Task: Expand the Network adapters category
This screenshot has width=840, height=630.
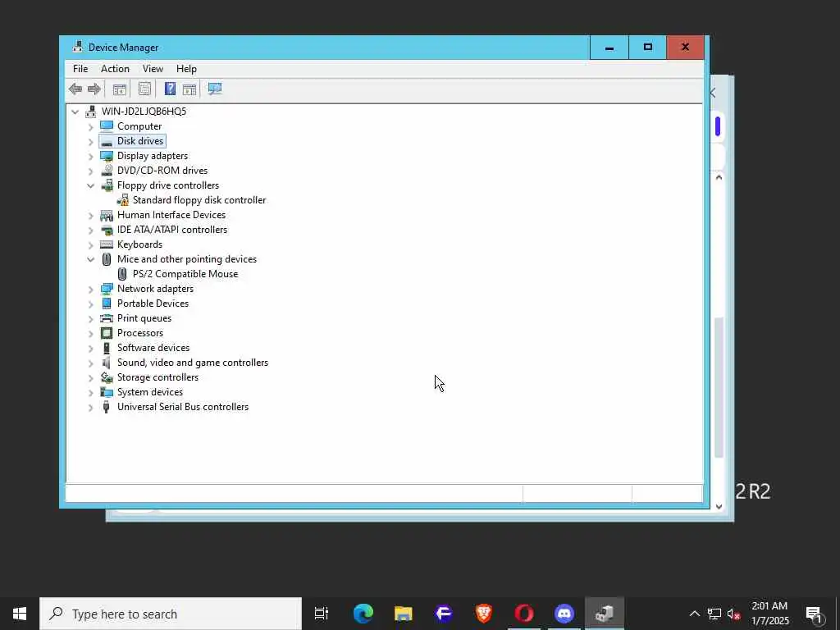Action: [x=90, y=289]
